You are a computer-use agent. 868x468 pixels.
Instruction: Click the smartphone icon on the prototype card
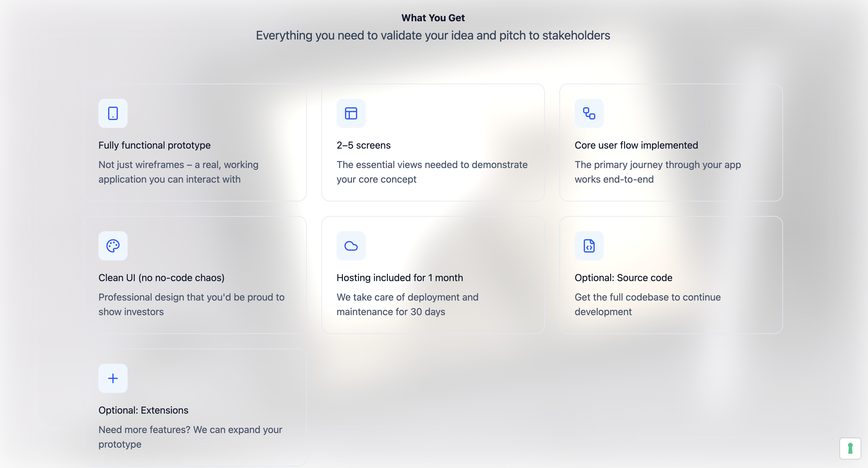[x=113, y=113]
